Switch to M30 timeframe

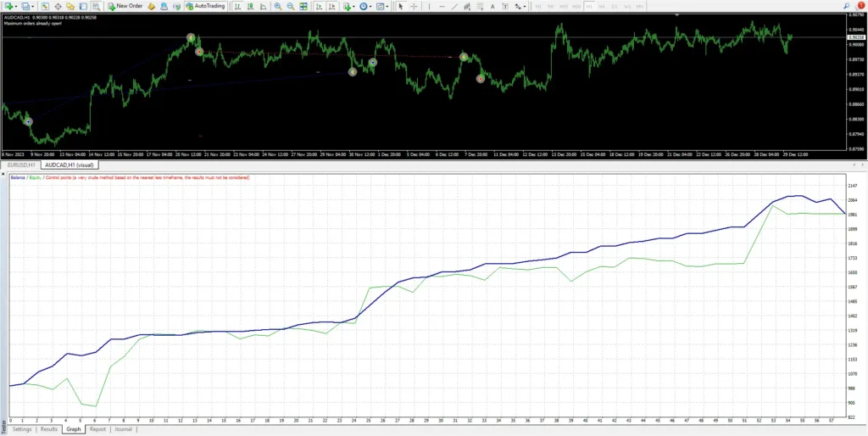coord(576,6)
